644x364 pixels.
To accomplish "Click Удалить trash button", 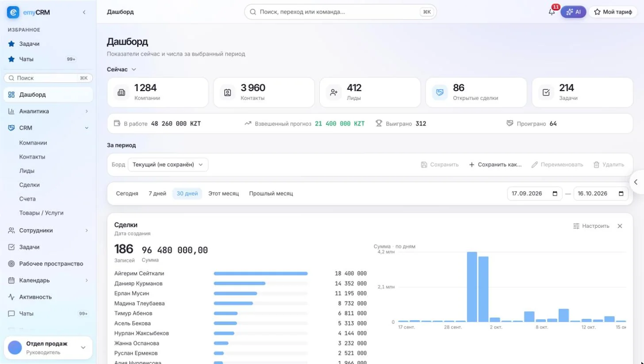I will pos(609,165).
